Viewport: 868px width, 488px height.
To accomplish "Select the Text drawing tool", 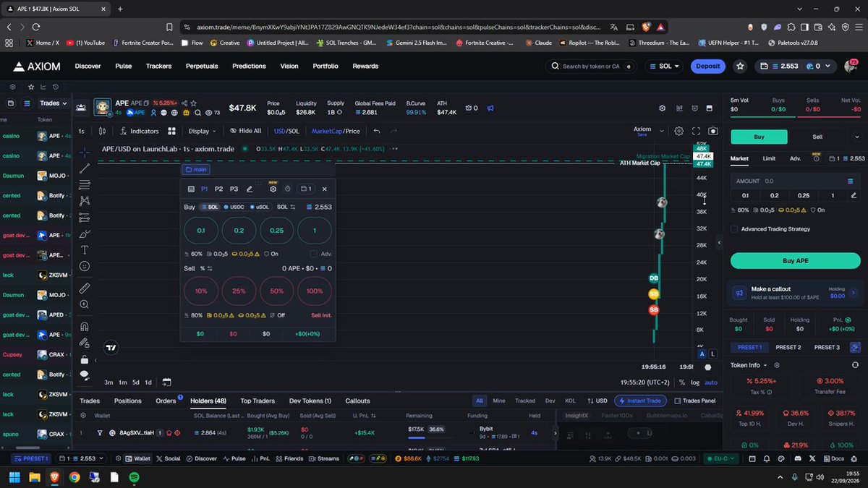I will pyautogui.click(x=85, y=250).
